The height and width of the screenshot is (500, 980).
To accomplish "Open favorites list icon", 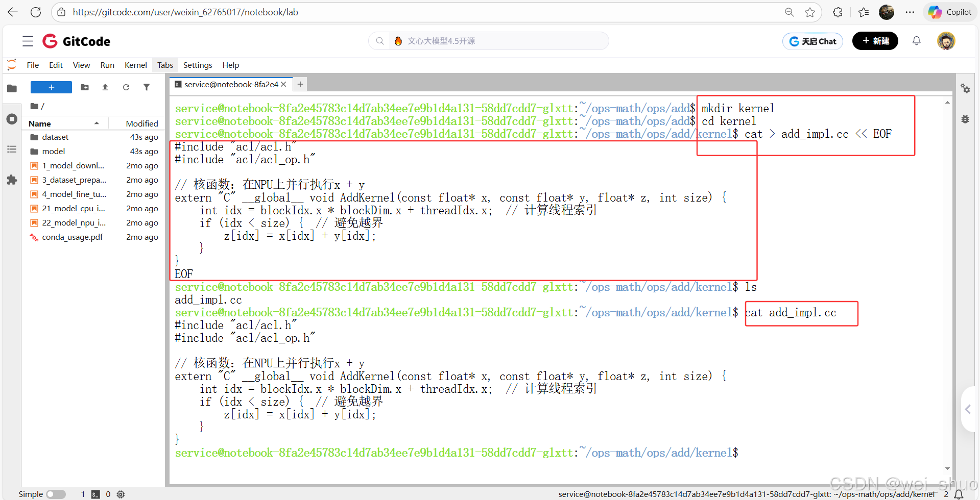I will point(864,12).
